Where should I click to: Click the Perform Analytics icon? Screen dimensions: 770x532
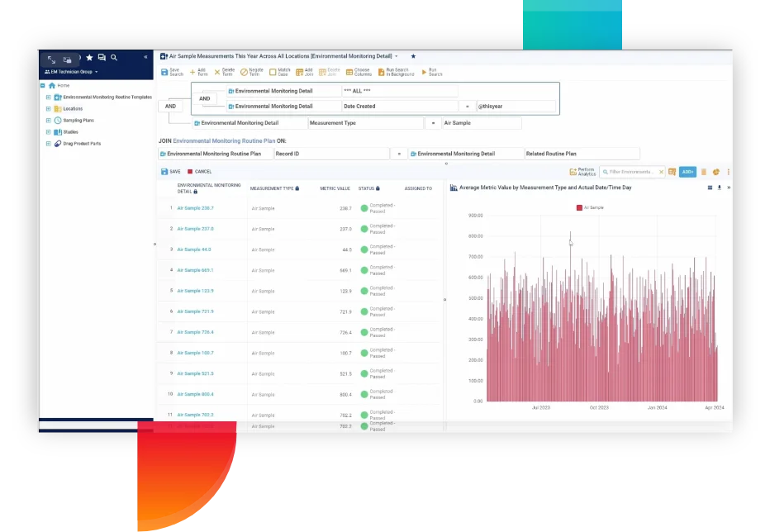[x=573, y=172]
